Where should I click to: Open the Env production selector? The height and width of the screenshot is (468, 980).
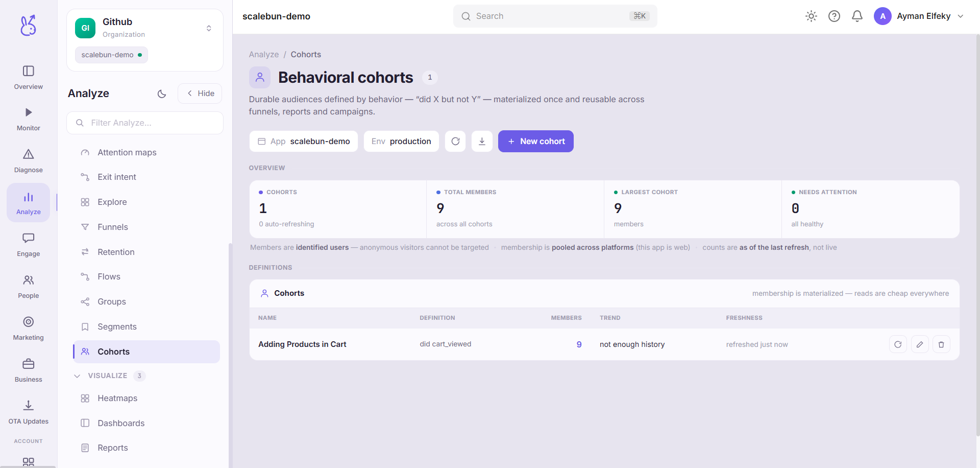coord(401,142)
